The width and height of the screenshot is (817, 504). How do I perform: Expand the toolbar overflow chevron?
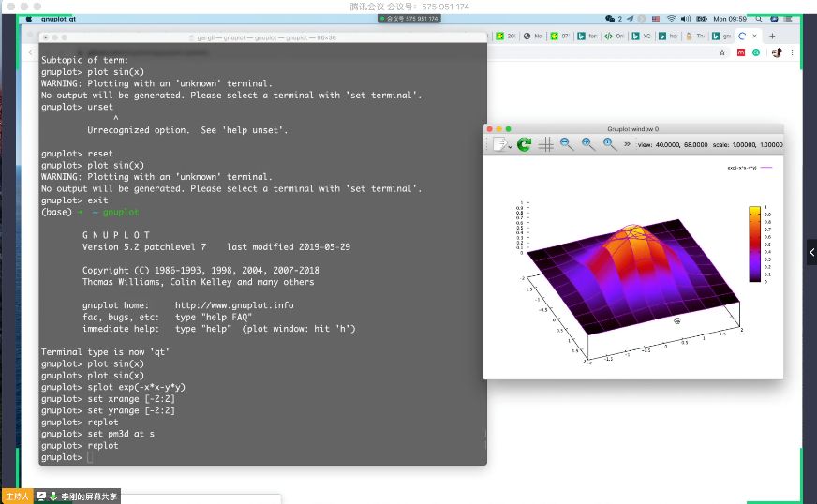point(627,144)
